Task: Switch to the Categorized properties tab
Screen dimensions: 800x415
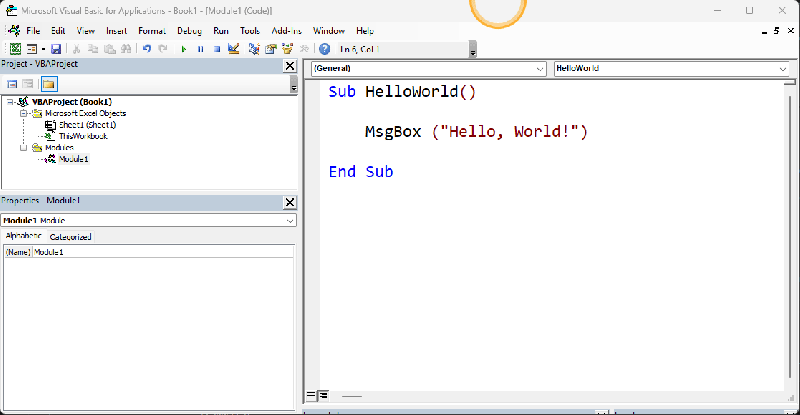Action: (x=70, y=237)
